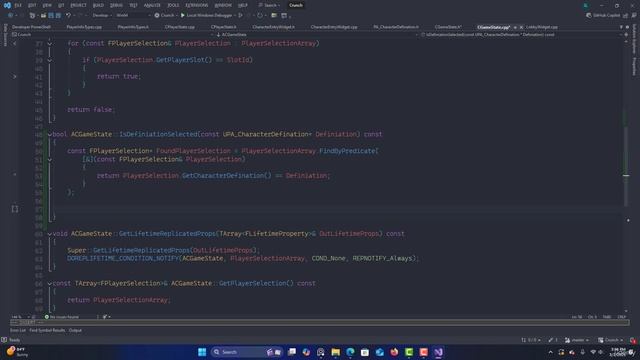The height and width of the screenshot is (360, 640).
Task: Switch to CGameState.h tab
Action: (448, 27)
